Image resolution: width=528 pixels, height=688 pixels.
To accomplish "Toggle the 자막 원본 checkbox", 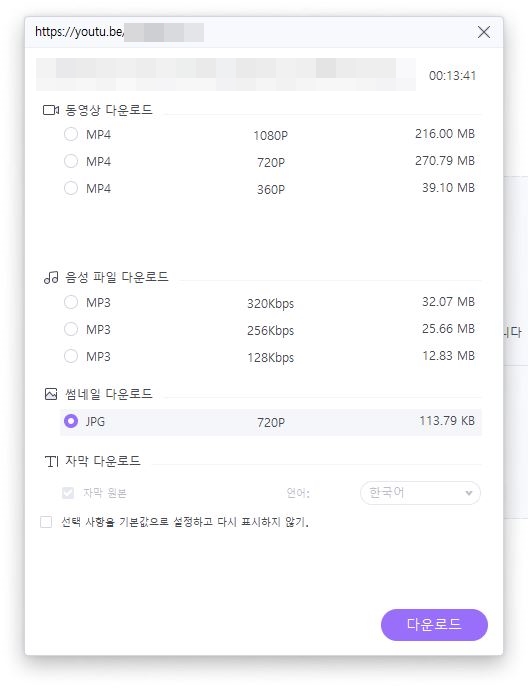I will (68, 493).
